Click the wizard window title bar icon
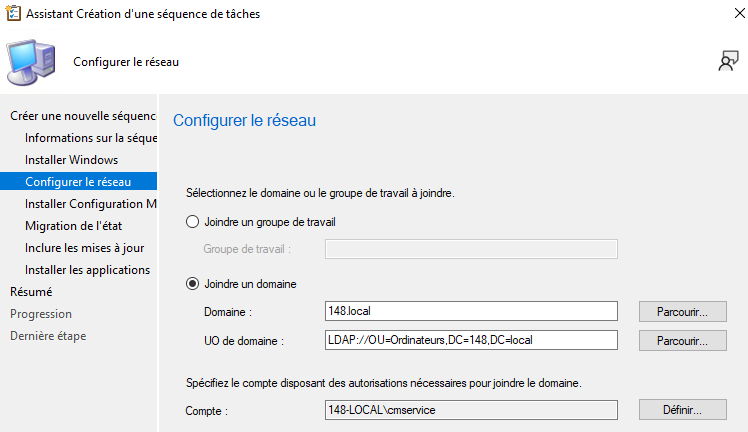Screen dimensions: 748x432 [12, 15]
